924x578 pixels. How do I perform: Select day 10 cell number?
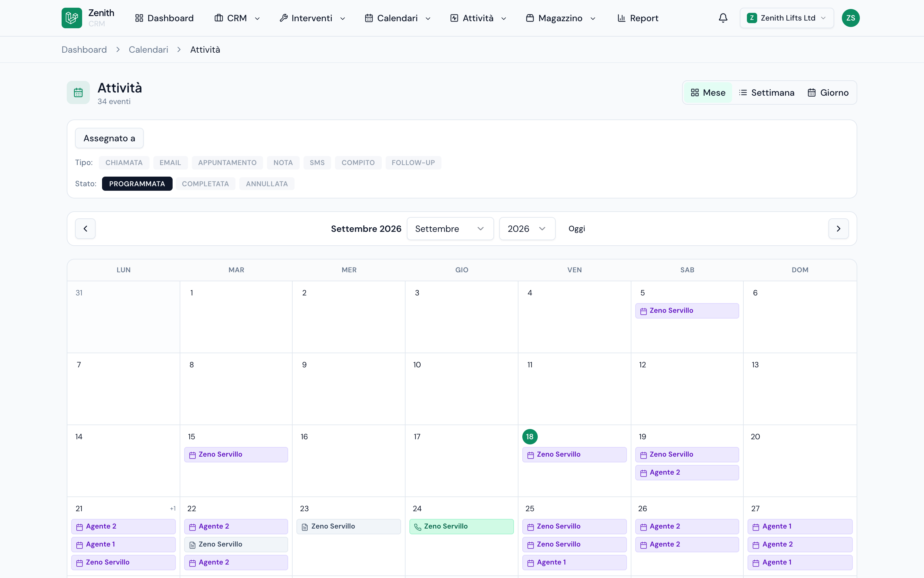tap(417, 365)
